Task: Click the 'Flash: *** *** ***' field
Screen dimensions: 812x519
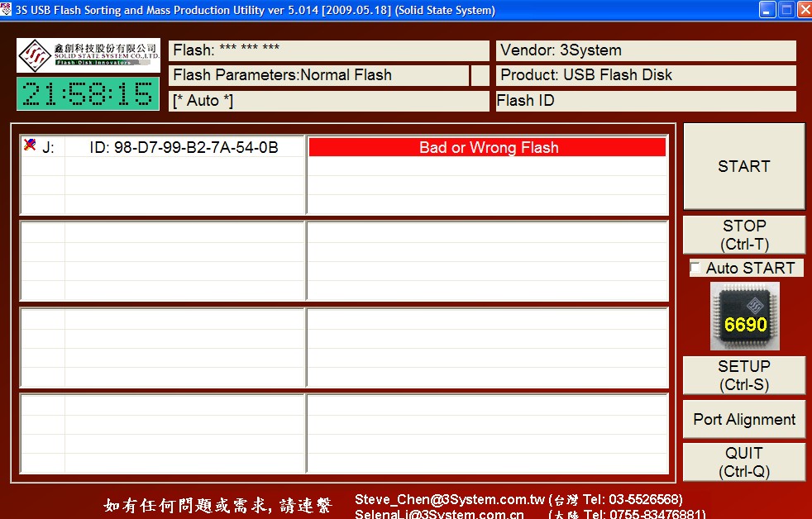Action: (329, 50)
